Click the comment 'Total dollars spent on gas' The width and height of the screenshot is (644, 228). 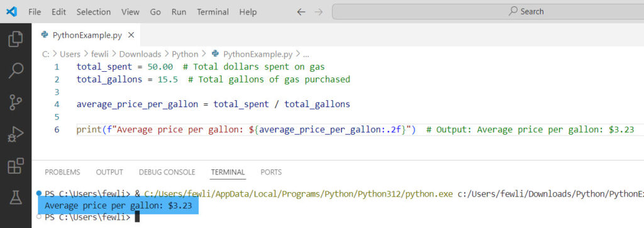[x=254, y=67]
